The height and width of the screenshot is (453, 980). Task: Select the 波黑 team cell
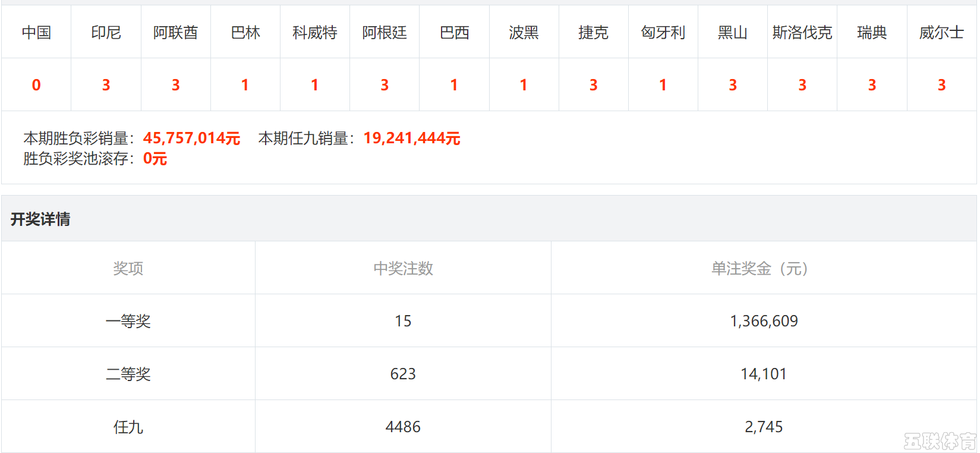(524, 32)
